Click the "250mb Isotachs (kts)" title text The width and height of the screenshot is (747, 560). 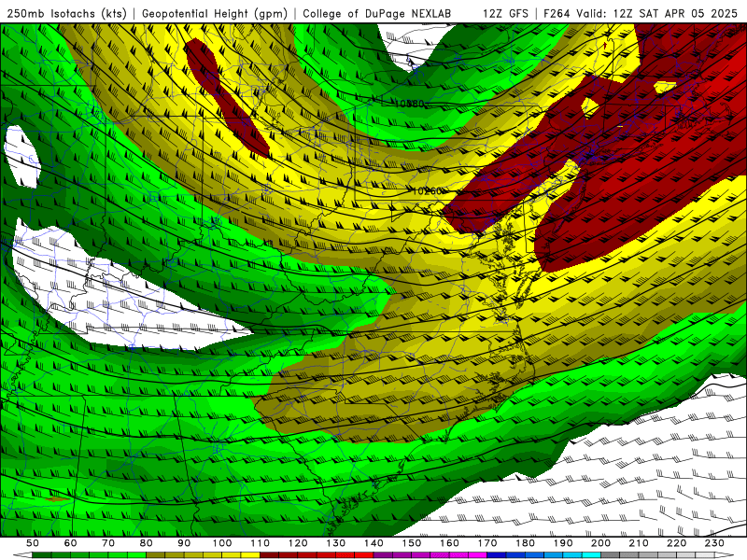[x=66, y=13]
